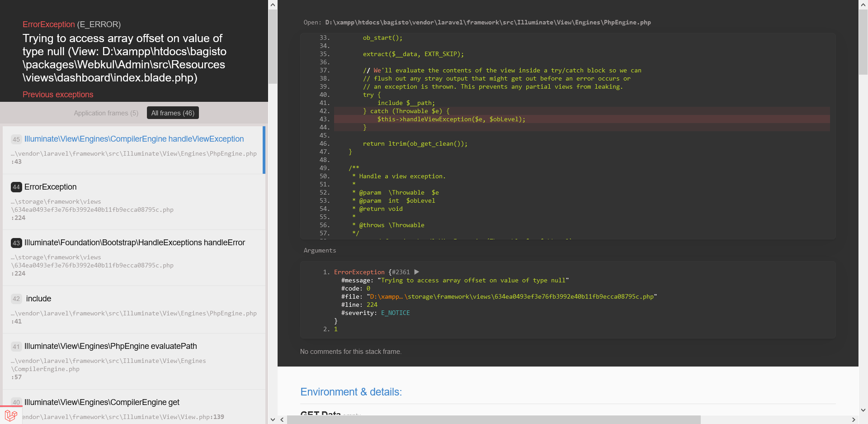868x424 pixels.
Task: Click the frames list vertical scrollbar thumb
Action: click(x=273, y=47)
